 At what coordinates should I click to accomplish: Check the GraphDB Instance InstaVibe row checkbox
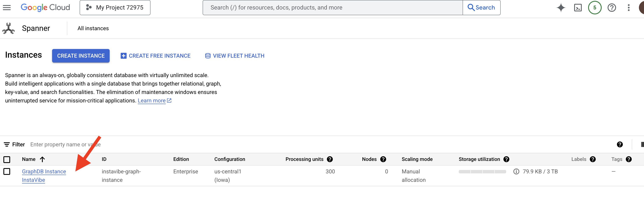[x=7, y=171]
